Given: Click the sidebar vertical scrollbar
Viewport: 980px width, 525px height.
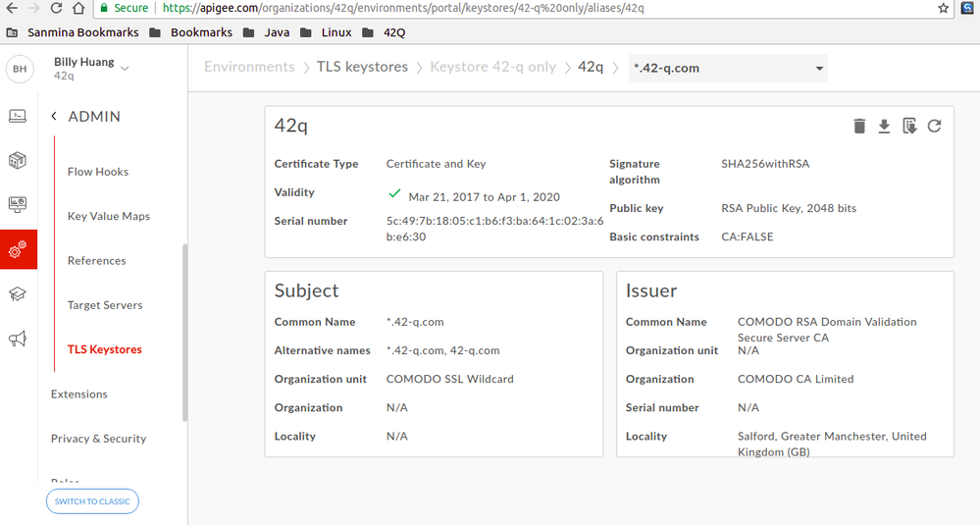Looking at the screenshot, I should [184, 333].
